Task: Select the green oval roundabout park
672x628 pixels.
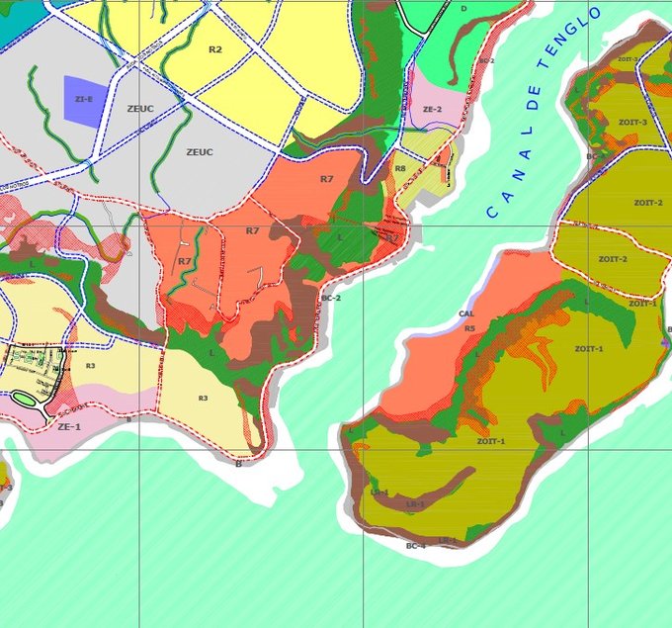Action: (x=23, y=399)
